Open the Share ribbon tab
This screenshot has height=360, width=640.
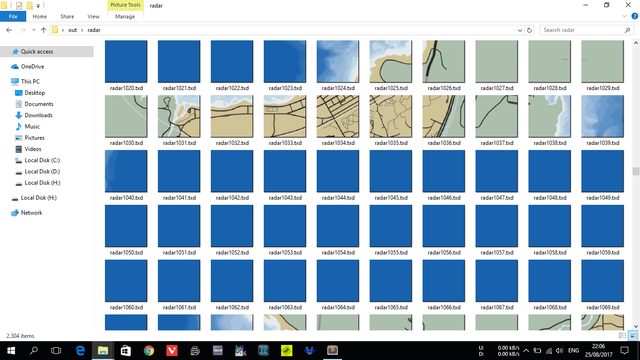(x=67, y=17)
